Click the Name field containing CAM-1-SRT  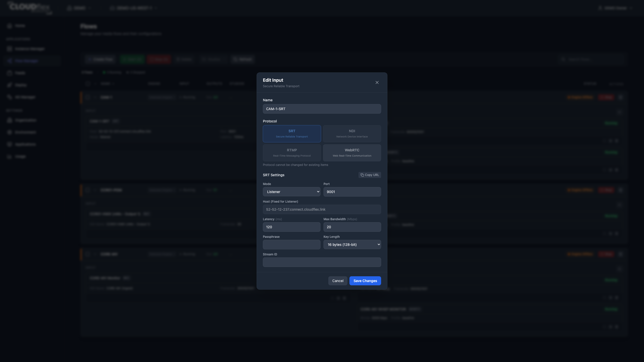[322, 109]
